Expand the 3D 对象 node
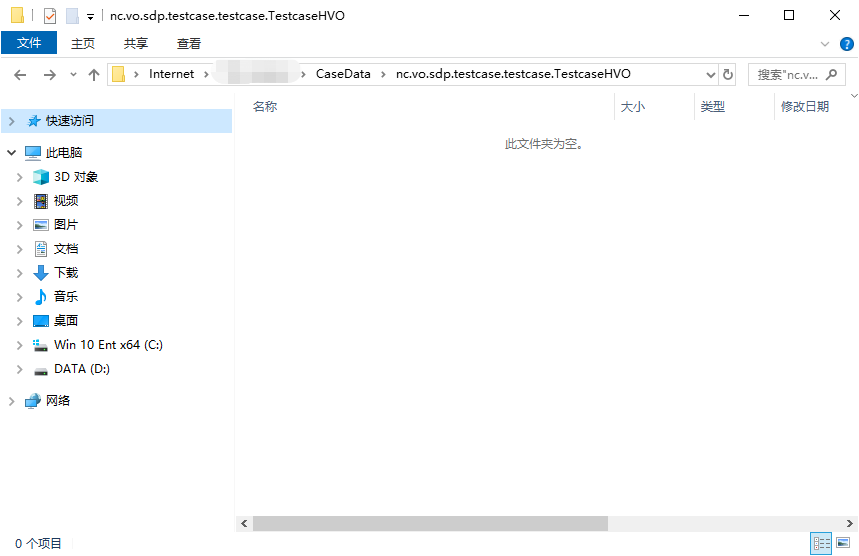 pos(20,177)
